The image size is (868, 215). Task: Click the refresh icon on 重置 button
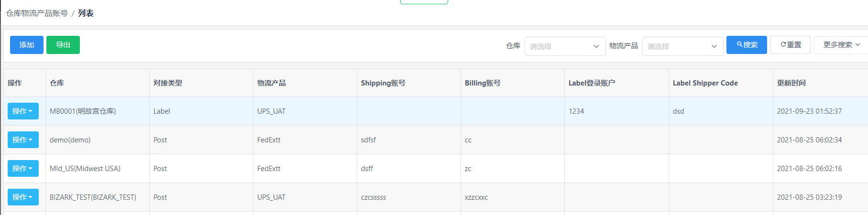coord(783,44)
